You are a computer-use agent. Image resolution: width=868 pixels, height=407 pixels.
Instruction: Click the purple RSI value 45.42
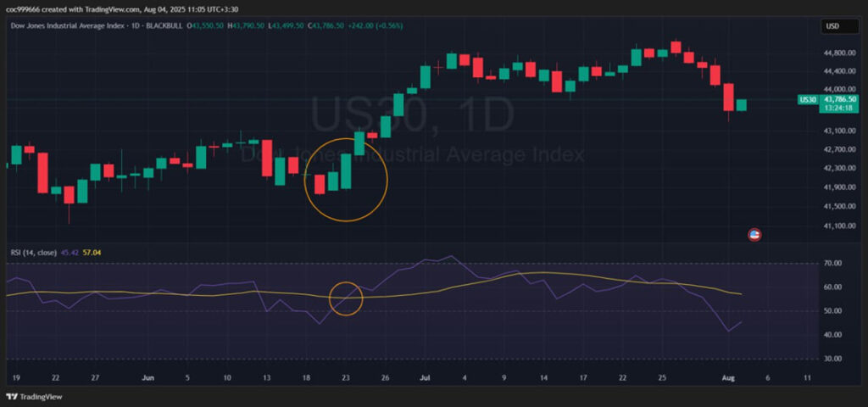(70, 252)
